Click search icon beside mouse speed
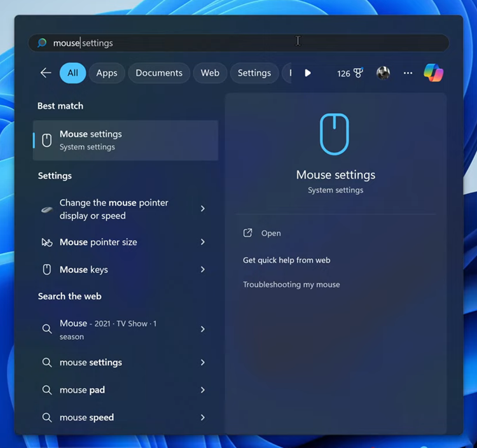 (x=47, y=417)
